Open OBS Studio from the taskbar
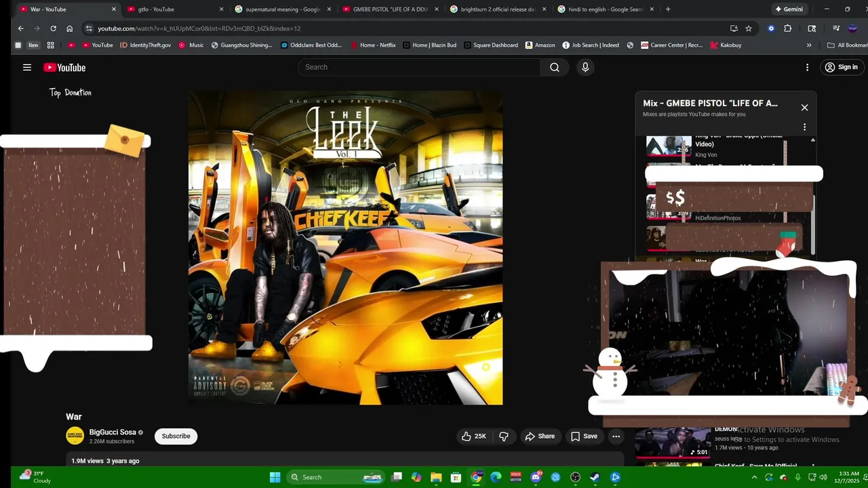The width and height of the screenshot is (868, 488). [x=576, y=477]
